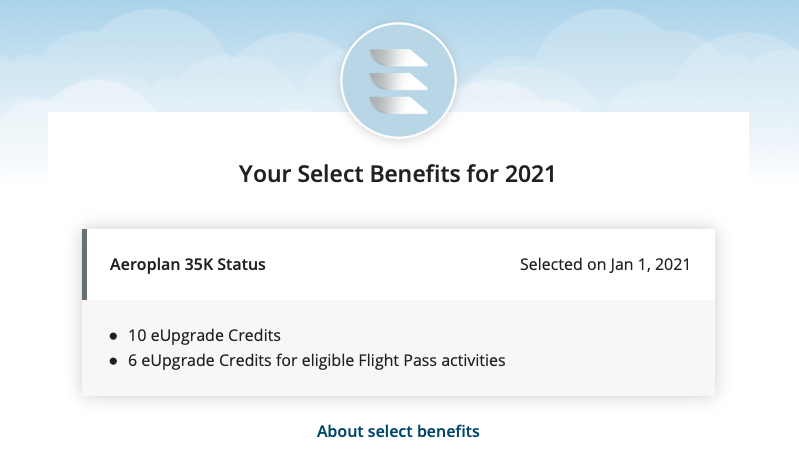
Task: Open the About select benefits link
Action: point(398,432)
